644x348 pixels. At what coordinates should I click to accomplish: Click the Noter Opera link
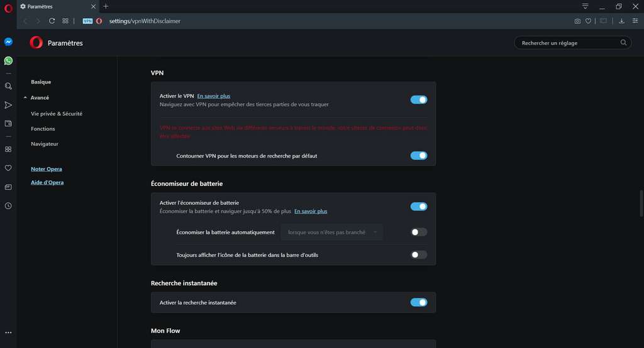click(x=47, y=169)
